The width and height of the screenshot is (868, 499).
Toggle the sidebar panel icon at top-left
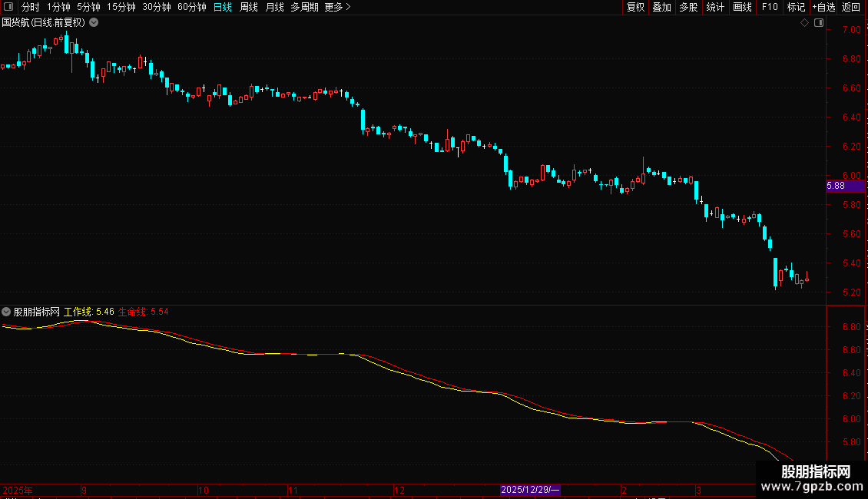click(8, 7)
